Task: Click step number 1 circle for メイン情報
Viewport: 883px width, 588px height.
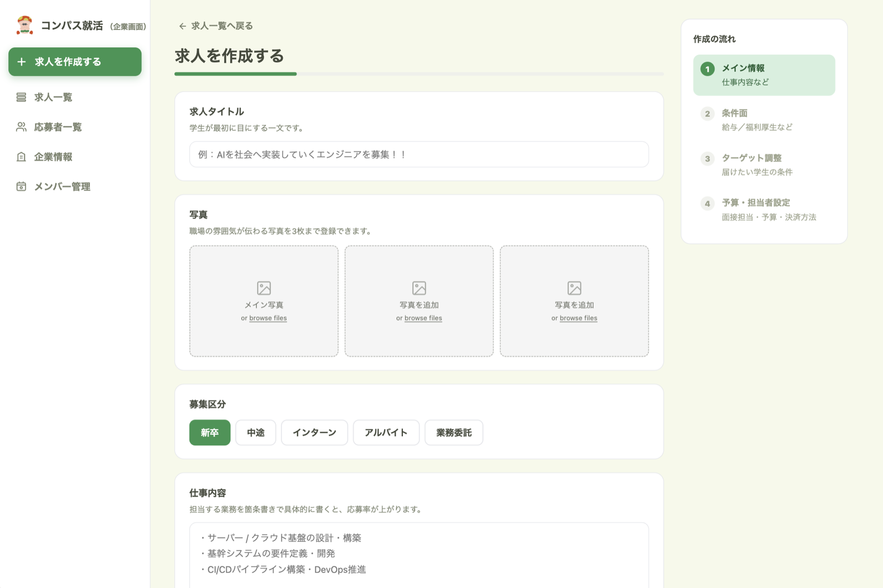Action: [x=708, y=69]
